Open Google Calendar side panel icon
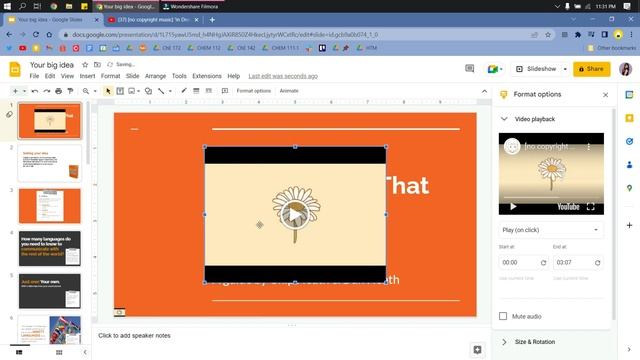The width and height of the screenshot is (640, 360). pos(629,95)
